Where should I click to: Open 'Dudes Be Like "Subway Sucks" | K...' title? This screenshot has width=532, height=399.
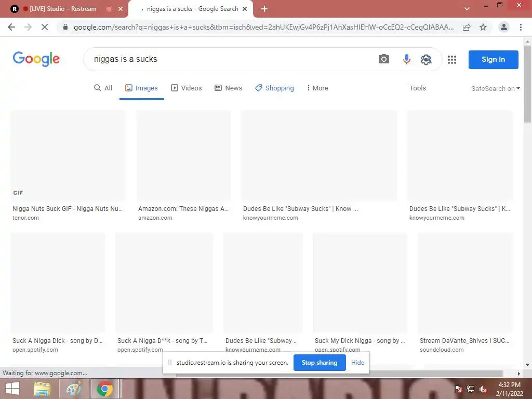[x=459, y=209]
